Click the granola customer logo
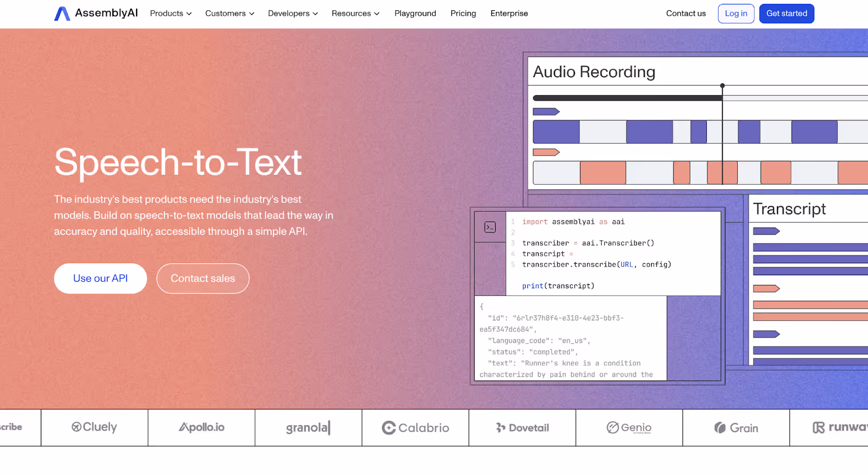 [308, 428]
